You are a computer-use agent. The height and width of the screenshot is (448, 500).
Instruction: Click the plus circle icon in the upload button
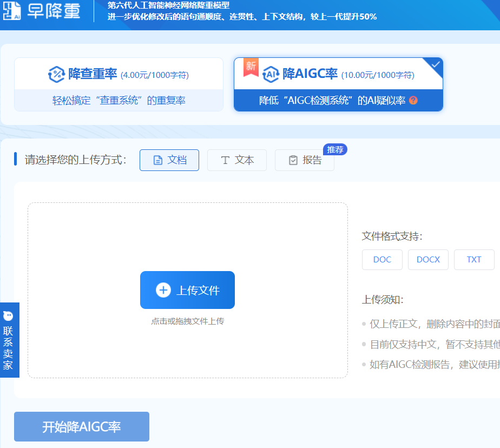point(163,290)
